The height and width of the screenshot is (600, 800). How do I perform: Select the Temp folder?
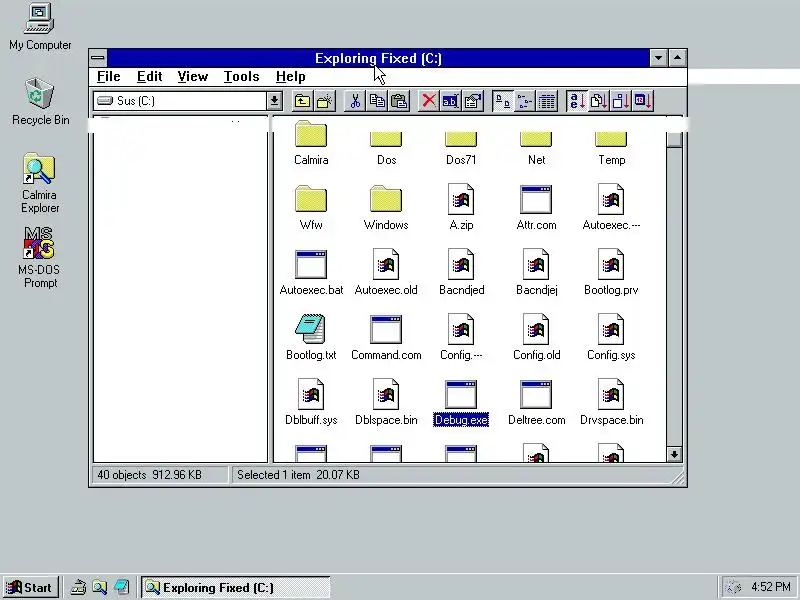point(611,148)
